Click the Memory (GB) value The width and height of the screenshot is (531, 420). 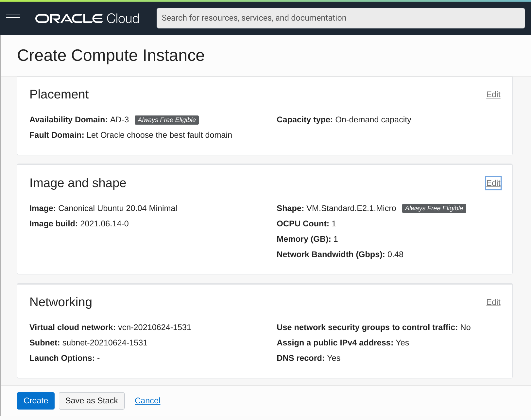click(x=335, y=239)
